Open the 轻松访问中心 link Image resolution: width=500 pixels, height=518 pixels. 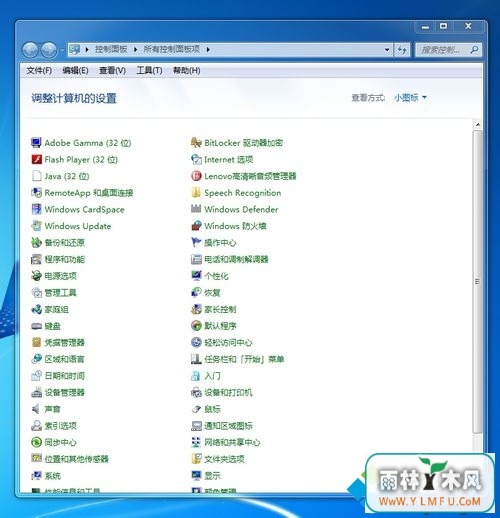[228, 342]
